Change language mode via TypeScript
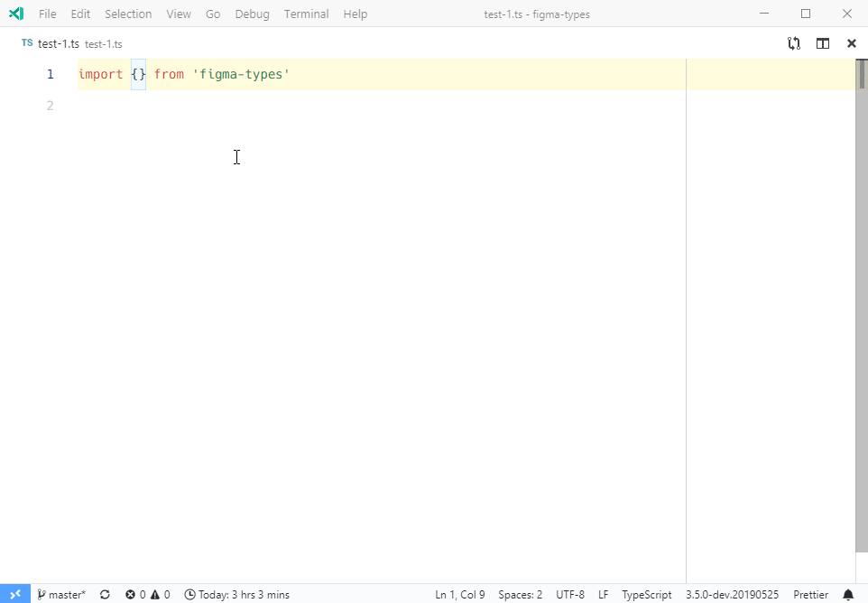Image resolution: width=868 pixels, height=603 pixels. click(646, 594)
